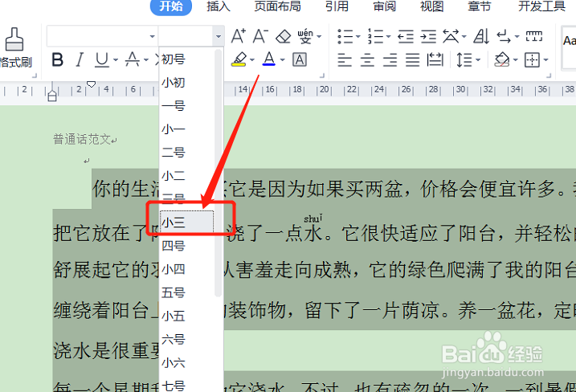
Task: Open the 页面布局 ribbon tab
Action: 277,6
